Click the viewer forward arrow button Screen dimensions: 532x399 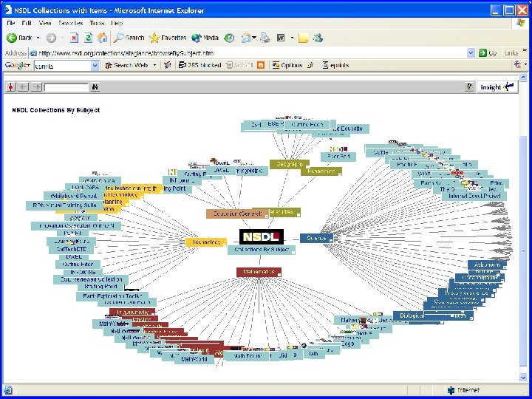36,87
